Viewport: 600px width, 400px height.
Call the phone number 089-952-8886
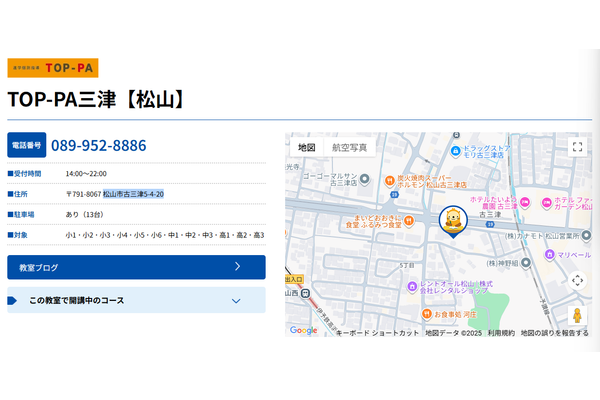point(99,145)
